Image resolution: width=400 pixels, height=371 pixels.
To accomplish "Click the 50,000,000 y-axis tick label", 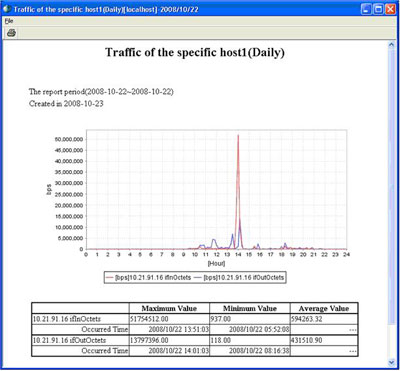I will coord(69,139).
